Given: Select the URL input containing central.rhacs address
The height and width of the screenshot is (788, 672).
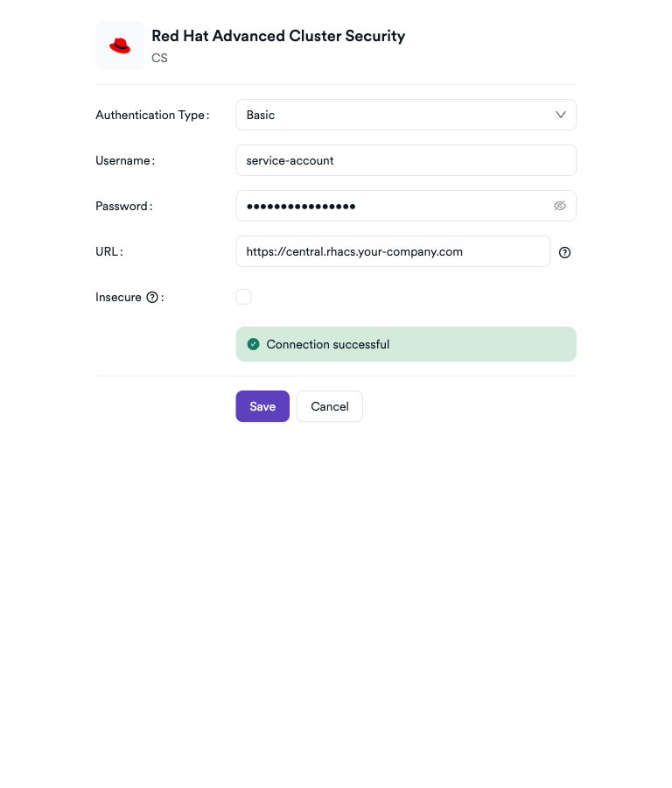Looking at the screenshot, I should tap(392, 251).
